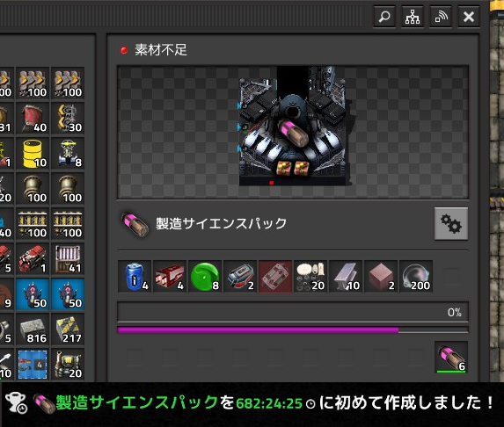This screenshot has height=427, width=504.
Task: Select the fluid ingredient with count 200
Action: (x=416, y=277)
